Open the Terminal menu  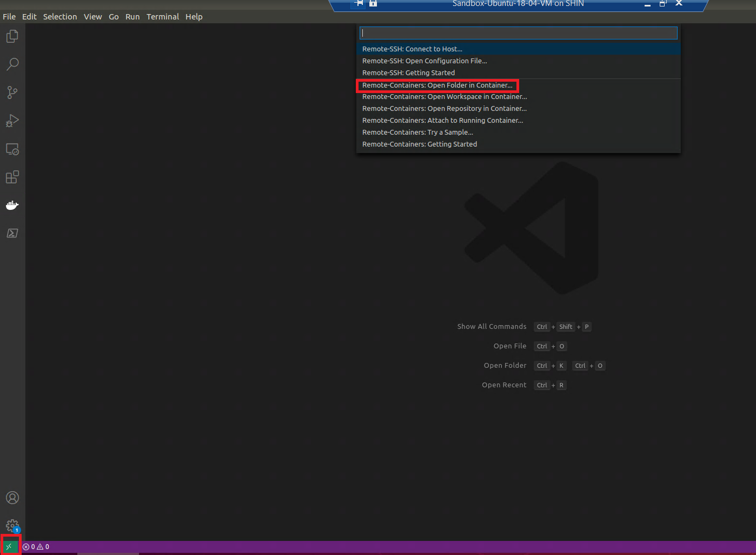pyautogui.click(x=163, y=17)
